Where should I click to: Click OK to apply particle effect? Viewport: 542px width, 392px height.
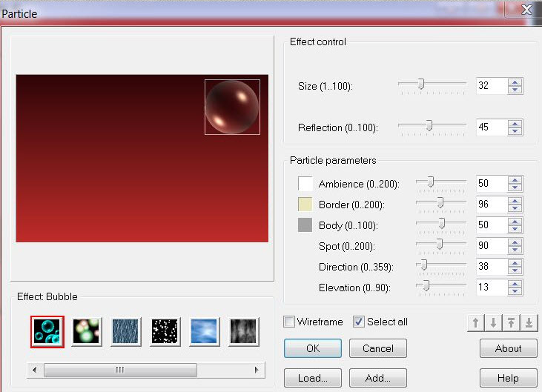pyautogui.click(x=313, y=348)
